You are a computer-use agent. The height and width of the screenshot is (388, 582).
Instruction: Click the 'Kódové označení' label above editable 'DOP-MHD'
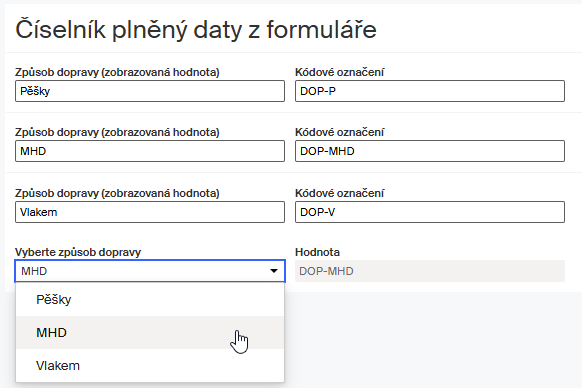[340, 132]
